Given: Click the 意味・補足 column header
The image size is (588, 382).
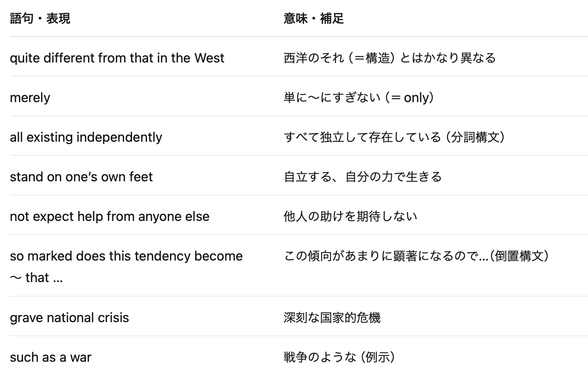Looking at the screenshot, I should coord(314,18).
